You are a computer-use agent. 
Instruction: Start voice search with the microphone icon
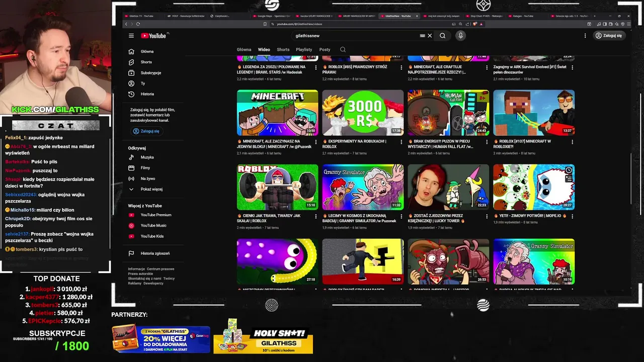tap(460, 36)
